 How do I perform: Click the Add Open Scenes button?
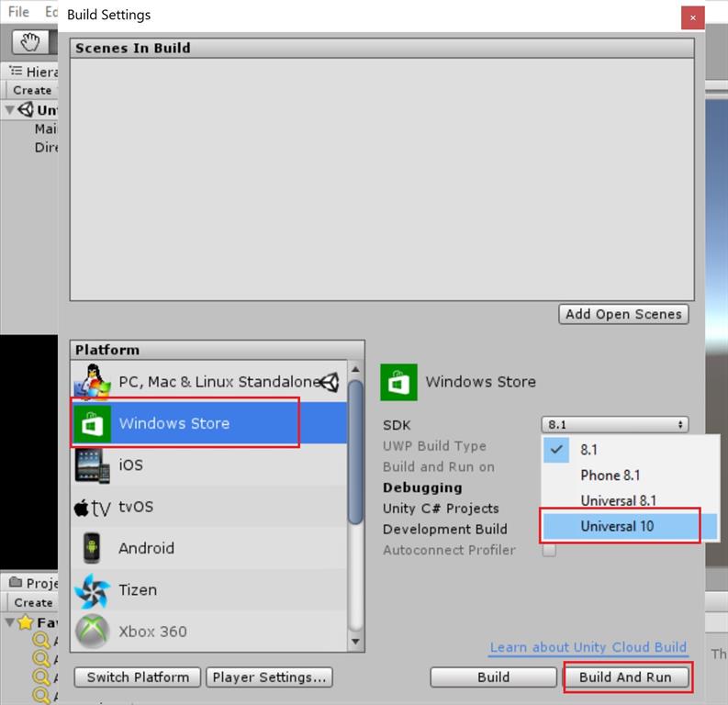click(x=623, y=314)
